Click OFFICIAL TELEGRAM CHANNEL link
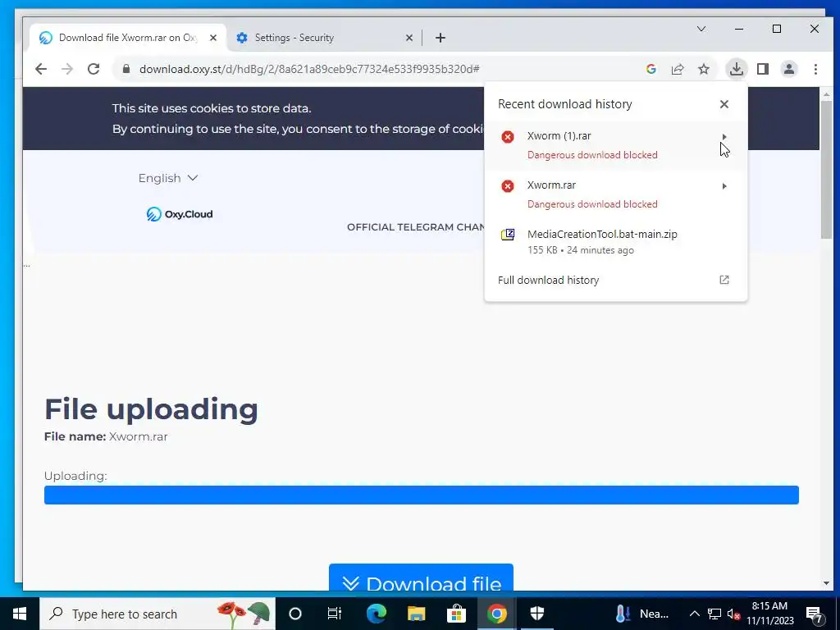840x630 pixels. [416, 227]
